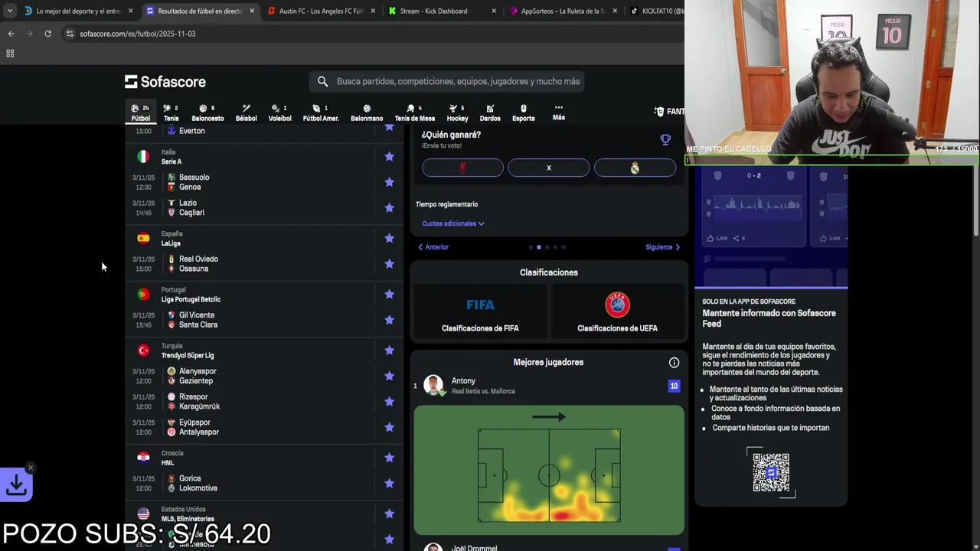Open the apps grid in bookmarks bar
Image resolution: width=980 pixels, height=551 pixels.
(10, 54)
